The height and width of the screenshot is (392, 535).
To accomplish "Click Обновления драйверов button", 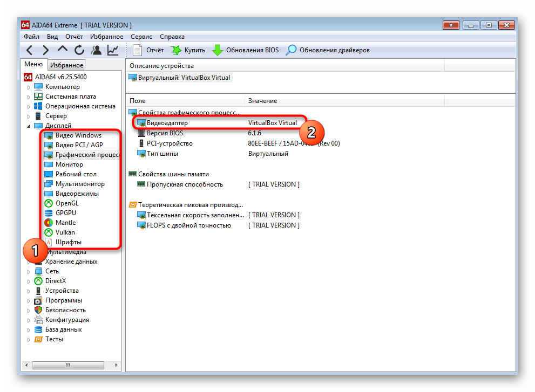I will [x=328, y=50].
